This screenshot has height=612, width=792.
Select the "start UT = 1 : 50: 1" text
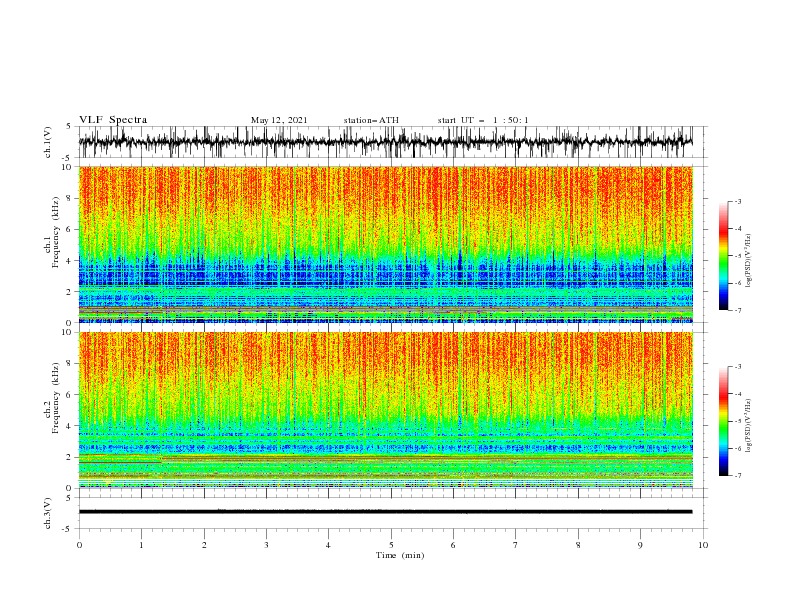483,120
